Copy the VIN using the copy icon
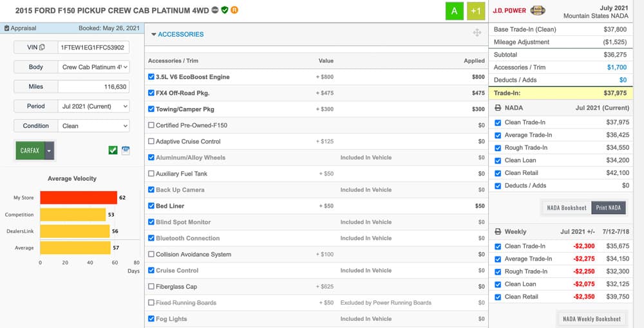 tap(42, 47)
